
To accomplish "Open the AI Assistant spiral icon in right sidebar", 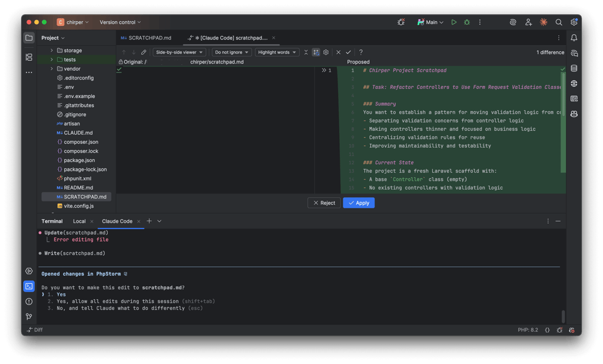I will coord(574,53).
